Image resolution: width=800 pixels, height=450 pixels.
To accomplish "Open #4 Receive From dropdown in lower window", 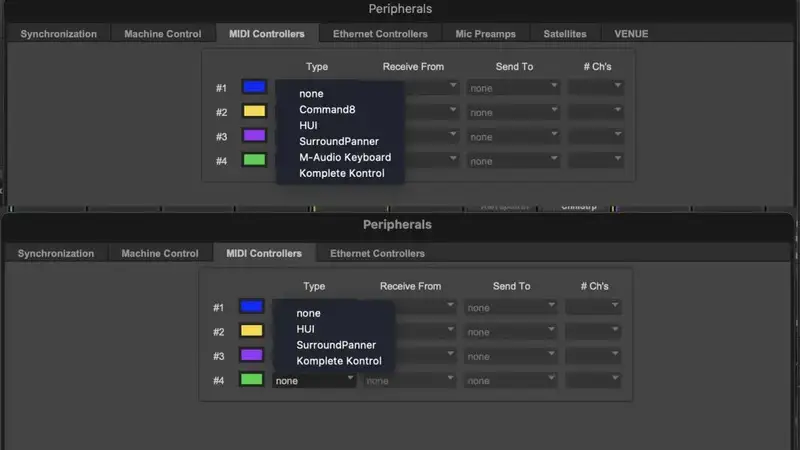I will pos(409,381).
